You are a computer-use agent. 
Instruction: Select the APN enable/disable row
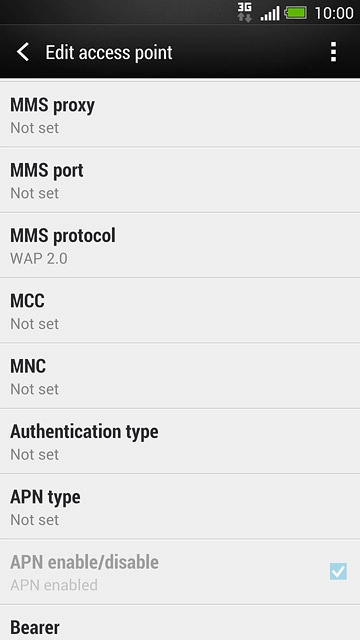(x=180, y=572)
